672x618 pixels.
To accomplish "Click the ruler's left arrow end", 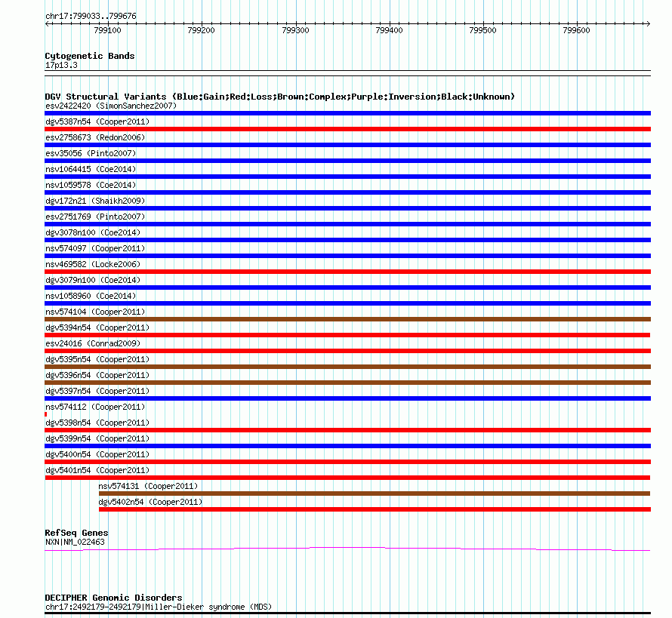I will coord(47,23).
